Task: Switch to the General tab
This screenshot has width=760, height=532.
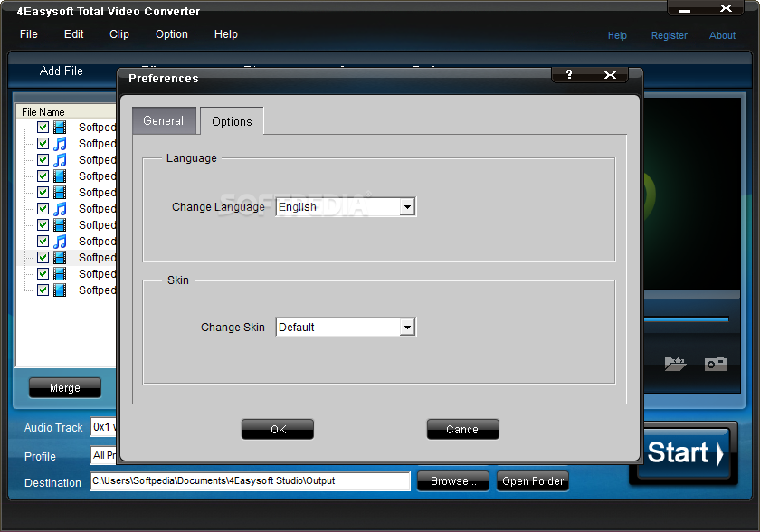Action: pos(164,120)
